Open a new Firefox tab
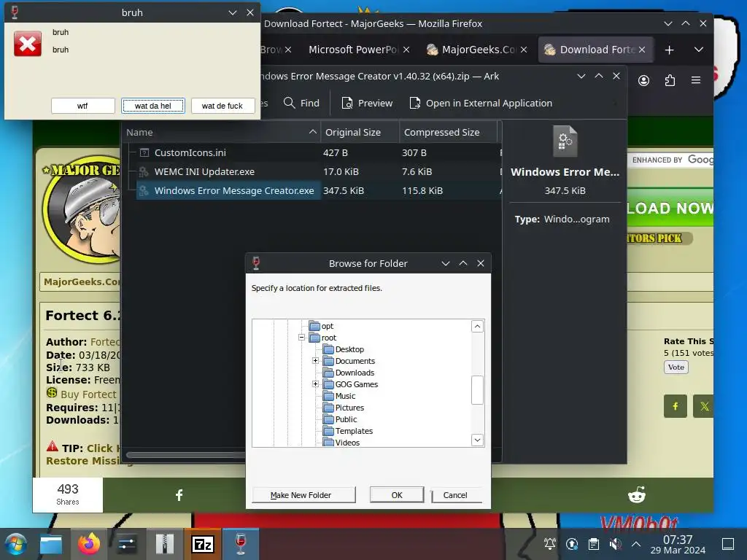The image size is (747, 560). coord(670,50)
